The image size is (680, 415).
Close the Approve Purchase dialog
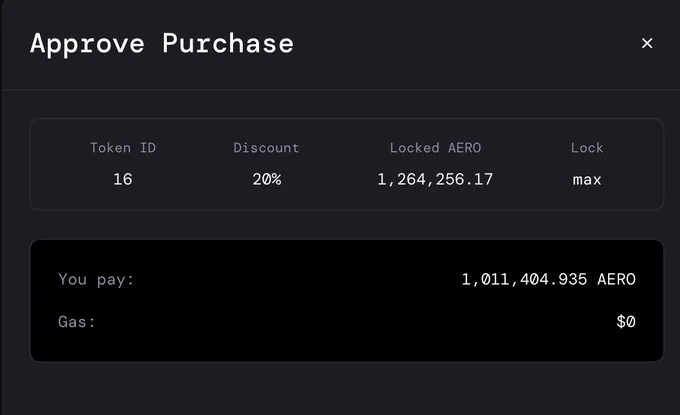tap(647, 43)
